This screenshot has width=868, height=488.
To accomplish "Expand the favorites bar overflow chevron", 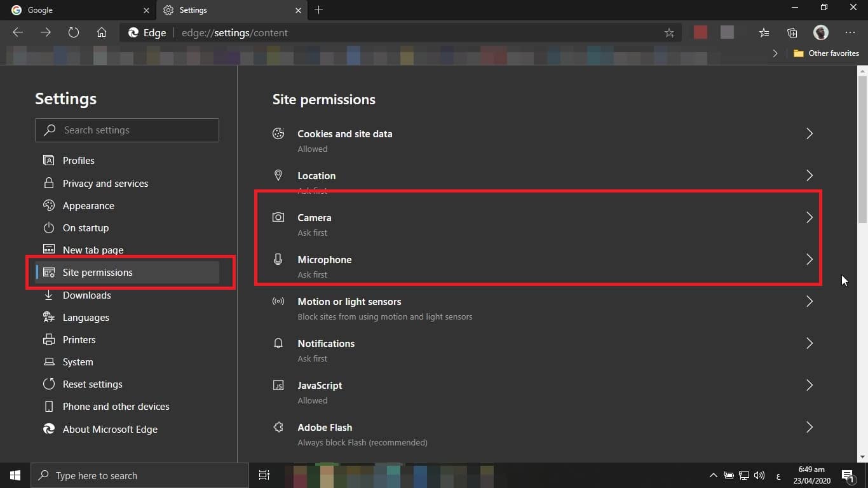I will click(x=775, y=53).
